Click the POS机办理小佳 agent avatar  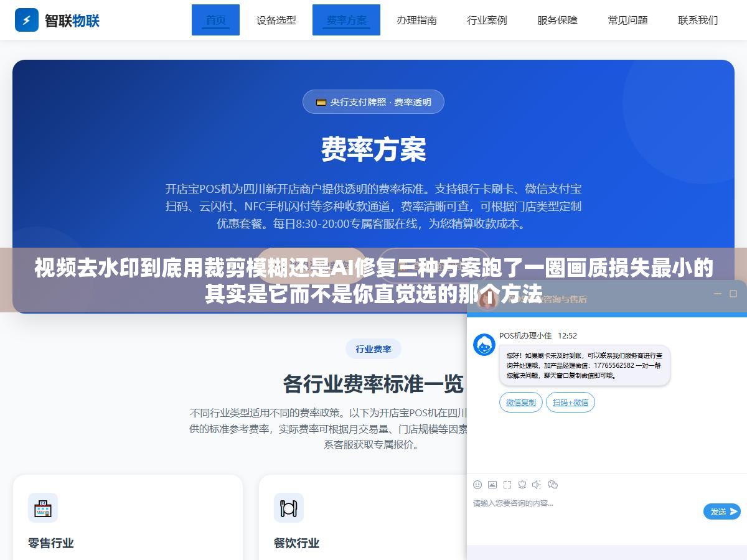click(x=484, y=345)
